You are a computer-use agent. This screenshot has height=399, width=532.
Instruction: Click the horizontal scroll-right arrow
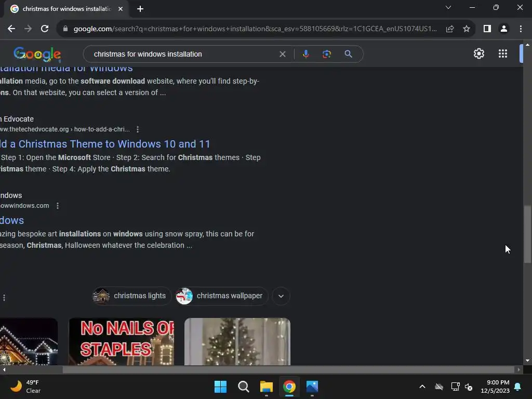pos(519,370)
